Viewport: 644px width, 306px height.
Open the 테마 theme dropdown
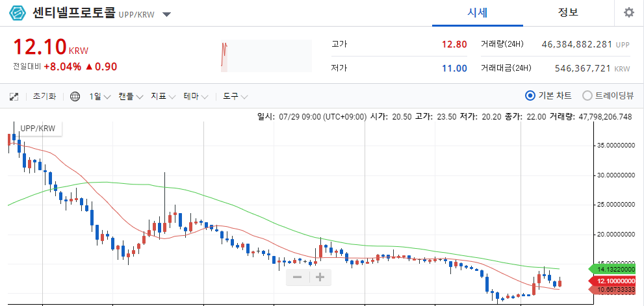coord(196,97)
